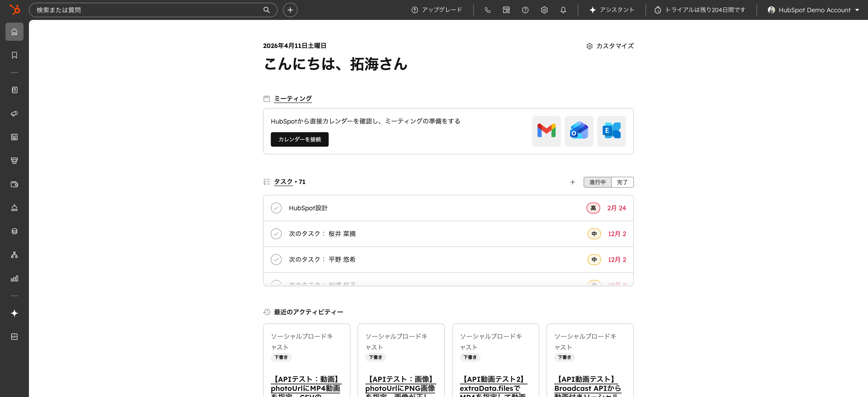Viewport: 868px width, 397px height.
Task: Mark the HubSpot設計 task complete
Action: tap(276, 208)
